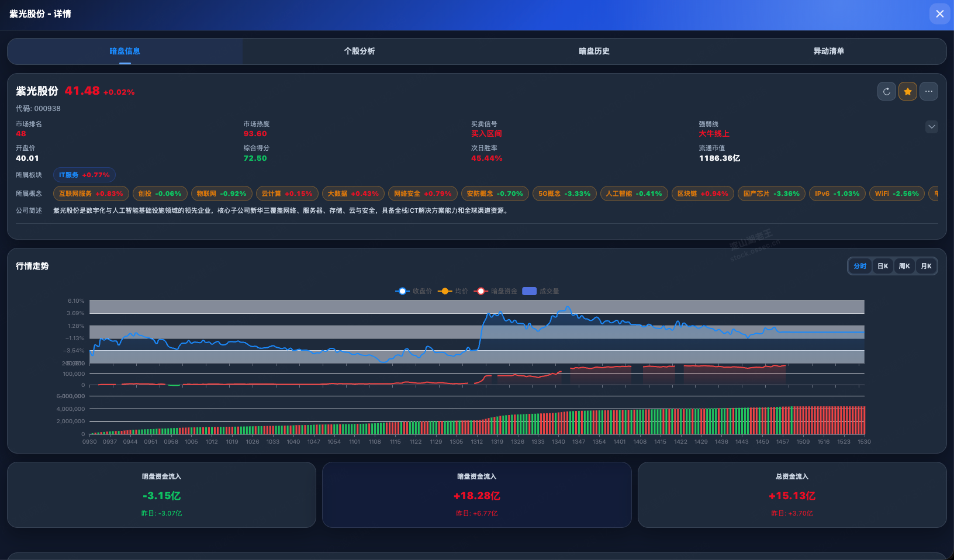Select the 安防概念 concept tag
Image resolution: width=954 pixels, height=560 pixels.
click(x=495, y=193)
